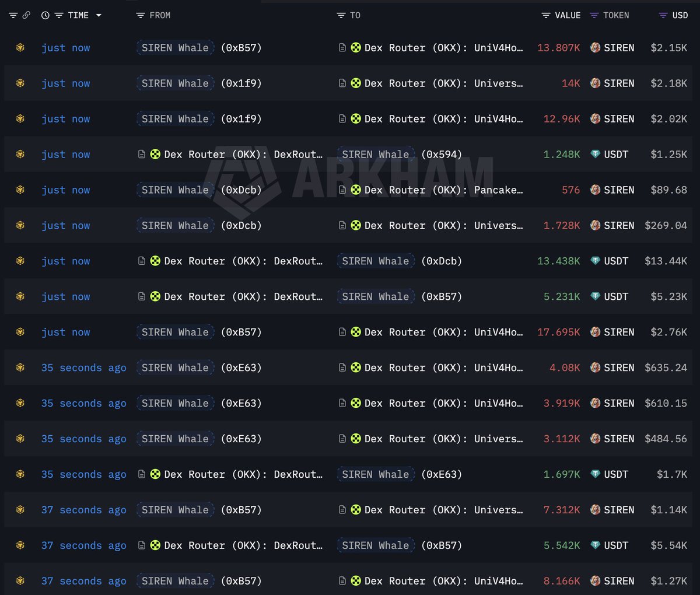Click address (0xE63) on the $484.56 row
This screenshot has height=595, width=700.
tap(241, 439)
